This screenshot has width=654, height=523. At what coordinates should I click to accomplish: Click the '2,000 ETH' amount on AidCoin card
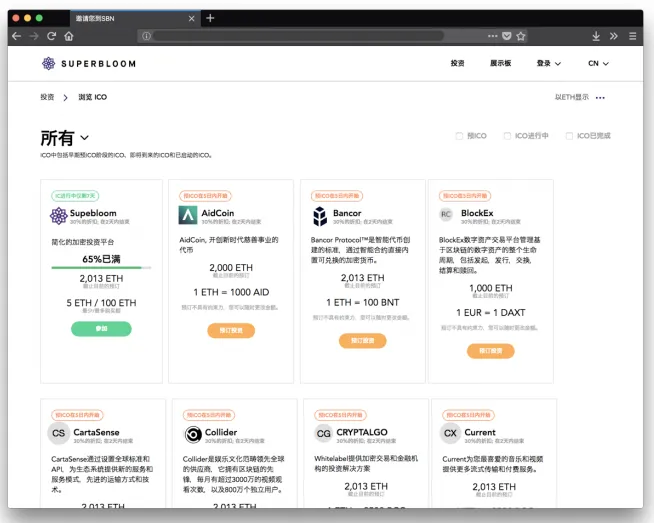(x=231, y=268)
